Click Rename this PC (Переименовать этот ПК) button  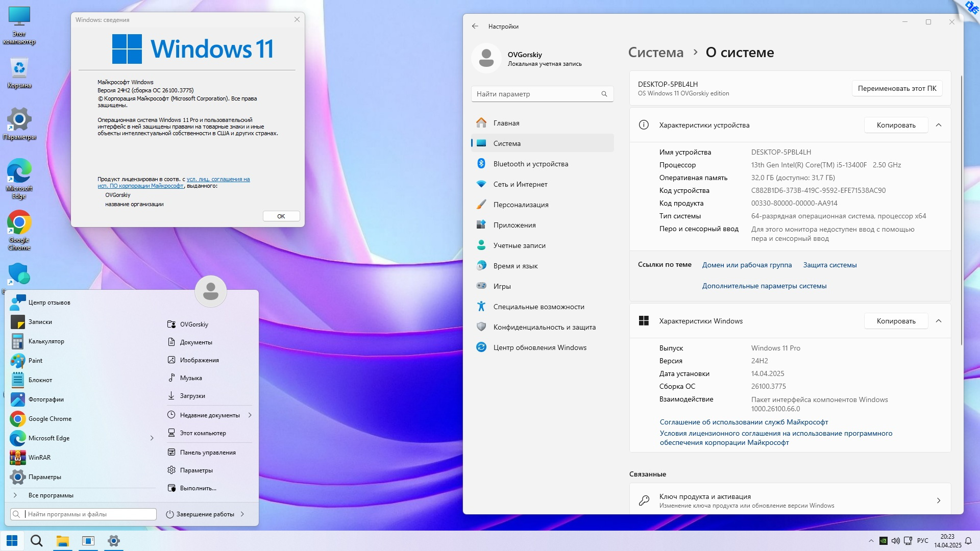click(x=897, y=88)
